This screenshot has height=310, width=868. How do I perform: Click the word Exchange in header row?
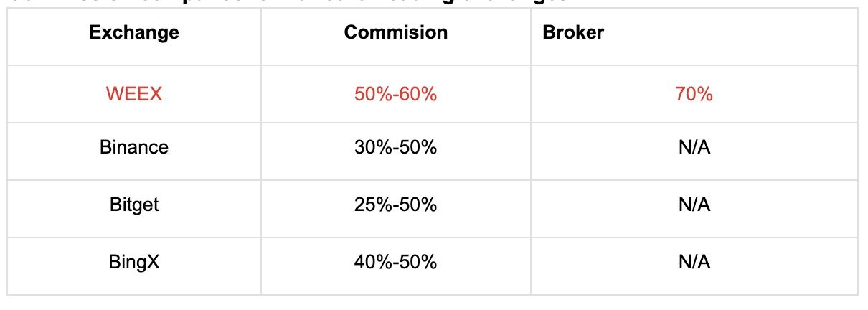coord(134,32)
